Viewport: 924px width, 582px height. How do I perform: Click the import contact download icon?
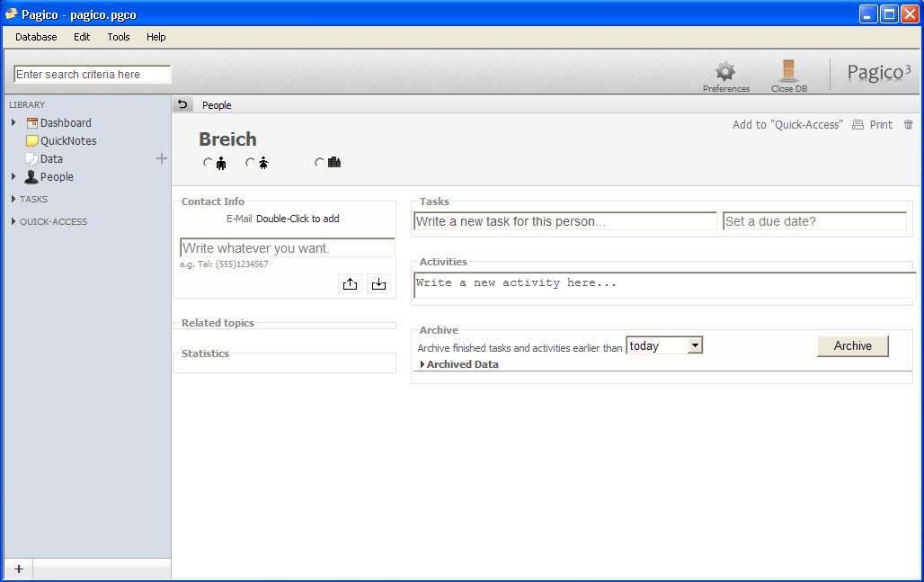tap(378, 283)
